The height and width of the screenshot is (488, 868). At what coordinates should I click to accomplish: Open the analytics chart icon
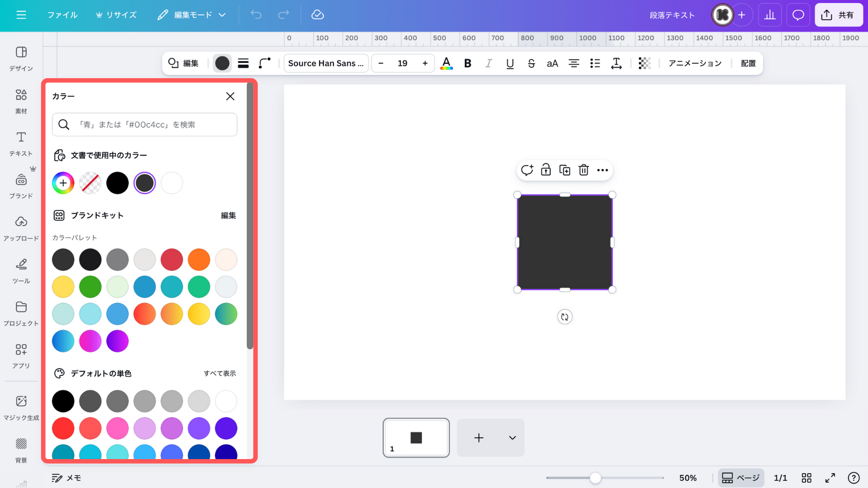(x=769, y=15)
